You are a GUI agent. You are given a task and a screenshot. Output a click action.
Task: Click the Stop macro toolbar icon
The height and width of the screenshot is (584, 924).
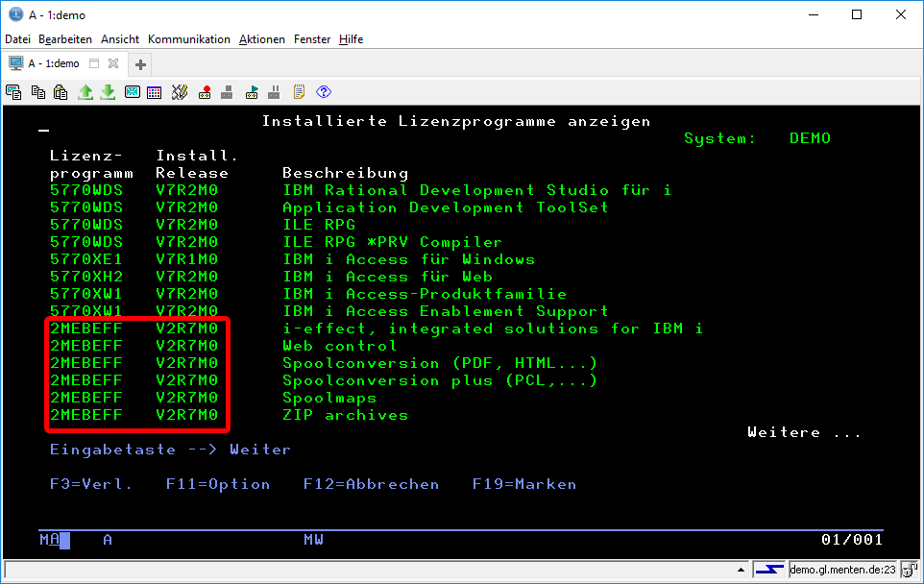pyautogui.click(x=227, y=92)
